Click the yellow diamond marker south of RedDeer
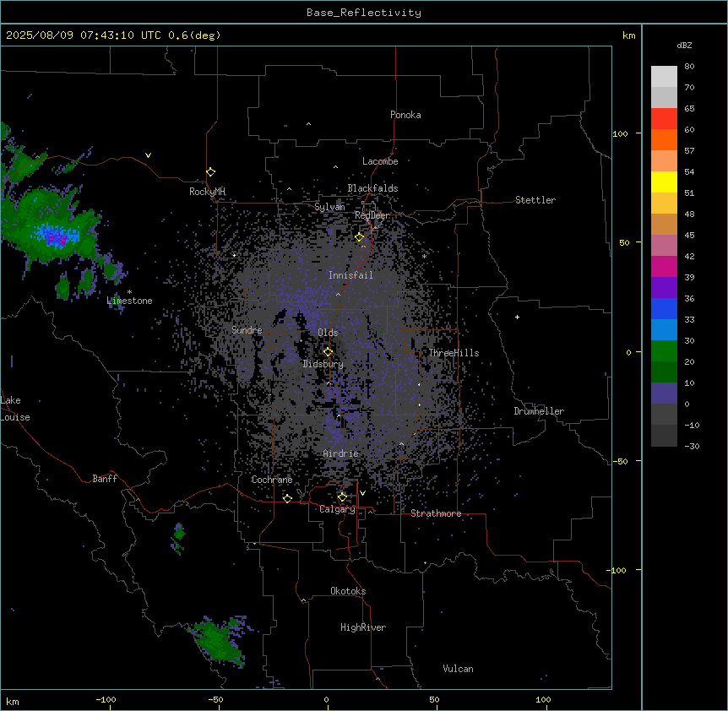Image resolution: width=728 pixels, height=711 pixels. coord(359,237)
